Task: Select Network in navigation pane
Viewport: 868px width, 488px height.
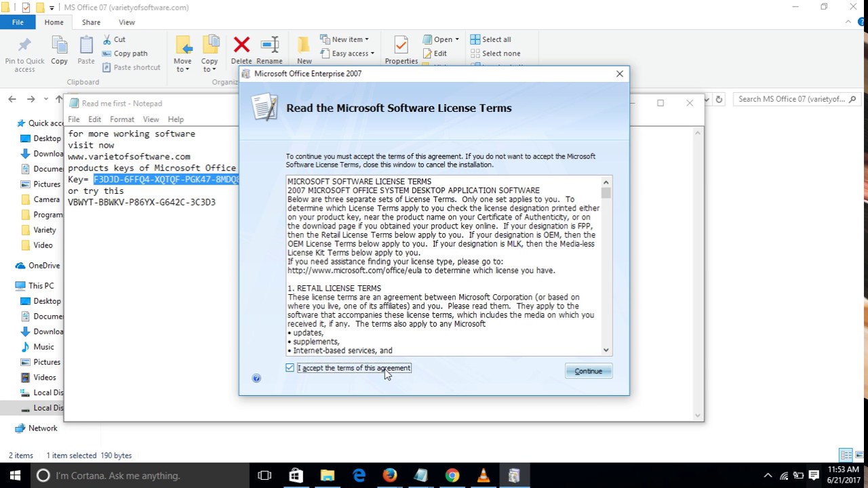Action: pyautogui.click(x=37, y=428)
